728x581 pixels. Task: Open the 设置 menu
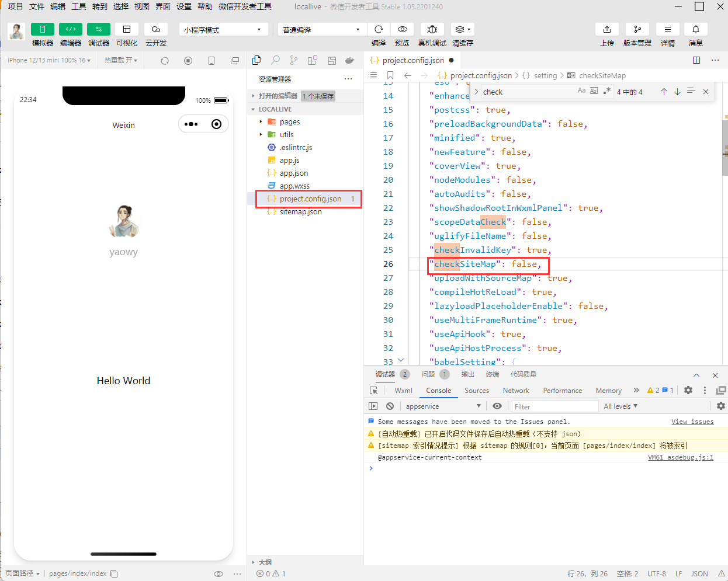(184, 6)
